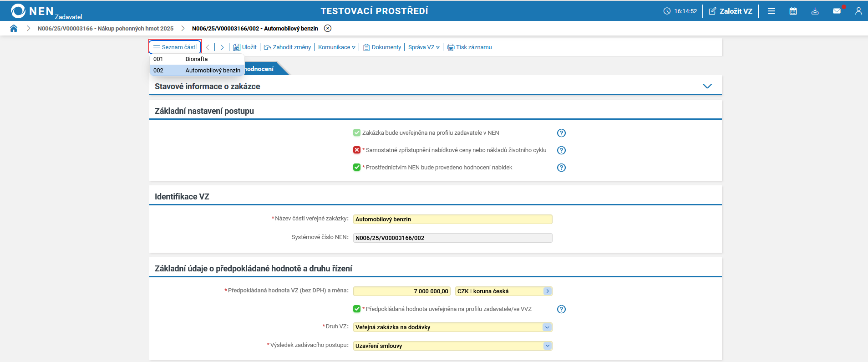Go to the next part arrow
The height and width of the screenshot is (362, 868).
[x=222, y=47]
